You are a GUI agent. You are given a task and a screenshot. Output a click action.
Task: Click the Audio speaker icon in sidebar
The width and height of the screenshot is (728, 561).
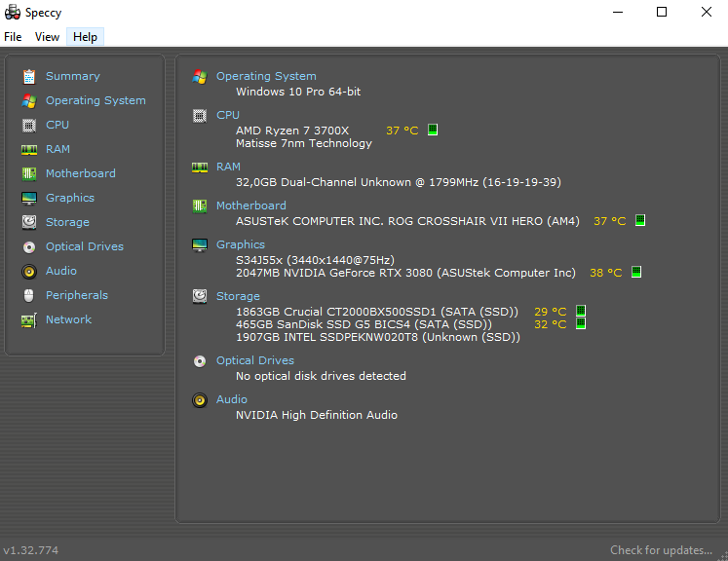coord(29,272)
